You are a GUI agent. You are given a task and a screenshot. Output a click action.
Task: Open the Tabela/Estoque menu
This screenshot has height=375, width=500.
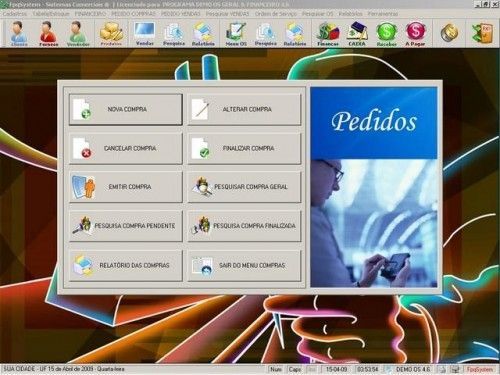pos(51,14)
